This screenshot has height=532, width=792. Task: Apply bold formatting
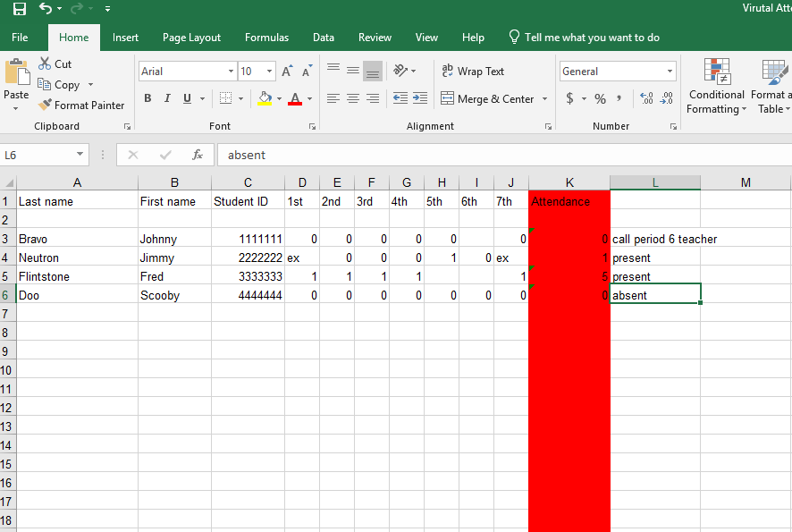tap(147, 98)
